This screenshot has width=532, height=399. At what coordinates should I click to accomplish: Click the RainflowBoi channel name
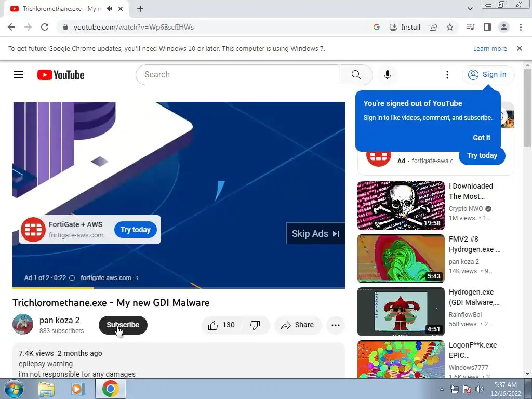[465, 314]
